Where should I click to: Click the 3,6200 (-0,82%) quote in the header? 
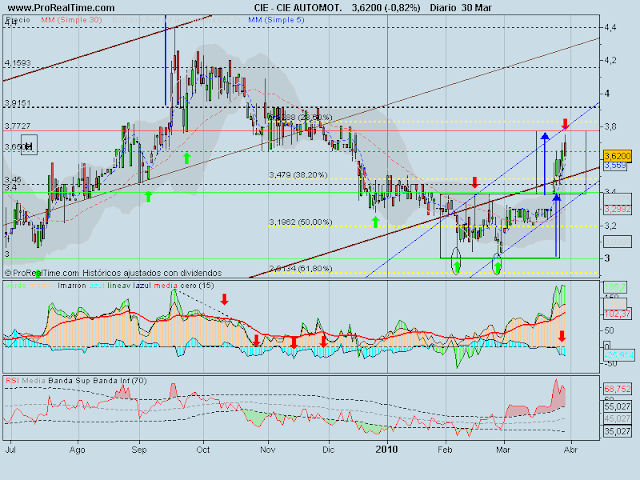tap(386, 8)
